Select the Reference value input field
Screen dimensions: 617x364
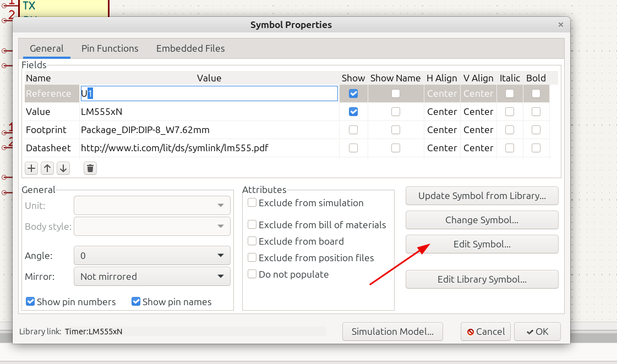[209, 93]
